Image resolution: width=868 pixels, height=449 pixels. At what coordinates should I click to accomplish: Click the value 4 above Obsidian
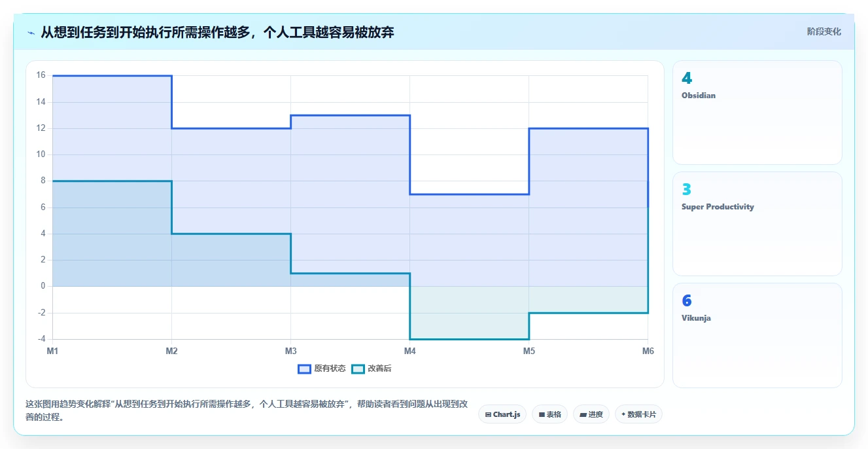click(686, 79)
